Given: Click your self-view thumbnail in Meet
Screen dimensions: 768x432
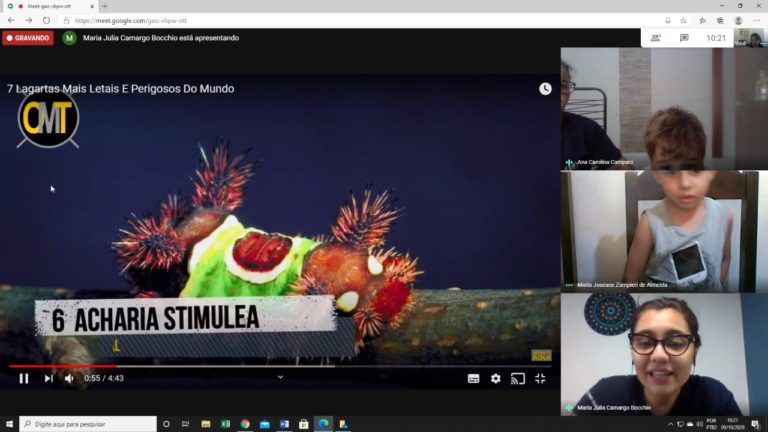Looking at the screenshot, I should point(753,38).
